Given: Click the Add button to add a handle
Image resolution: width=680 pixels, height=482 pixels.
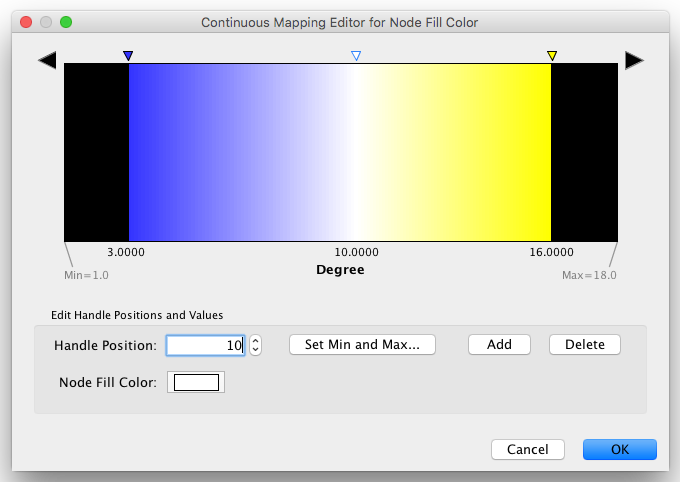Looking at the screenshot, I should (x=499, y=345).
